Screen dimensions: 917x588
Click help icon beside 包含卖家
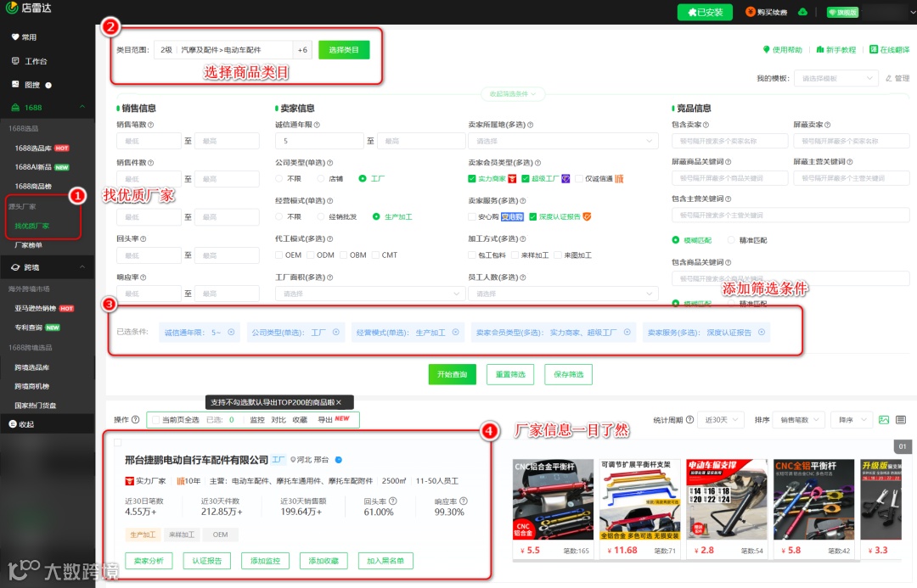coord(706,125)
